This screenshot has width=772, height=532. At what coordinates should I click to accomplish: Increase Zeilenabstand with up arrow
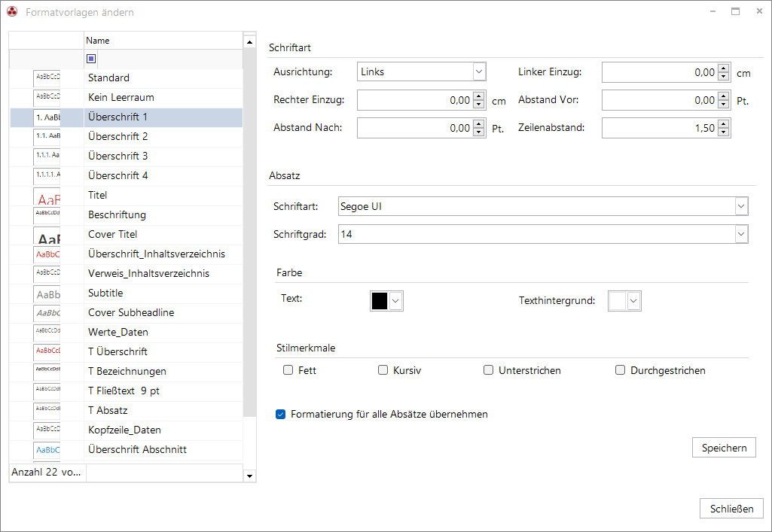coord(723,124)
